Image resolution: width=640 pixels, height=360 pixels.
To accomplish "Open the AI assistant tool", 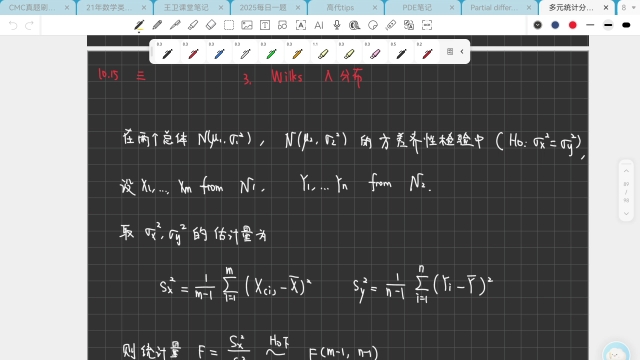I will [x=319, y=25].
